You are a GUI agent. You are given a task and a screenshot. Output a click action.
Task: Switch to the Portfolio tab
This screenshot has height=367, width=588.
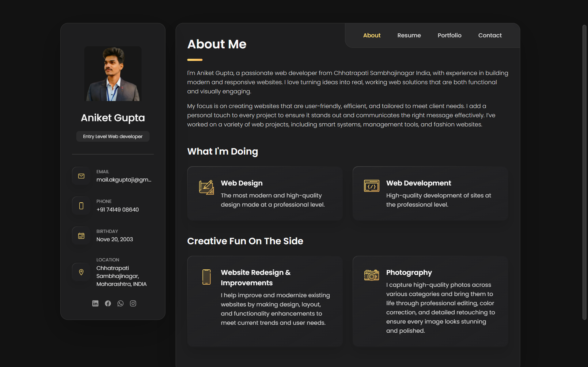(449, 35)
